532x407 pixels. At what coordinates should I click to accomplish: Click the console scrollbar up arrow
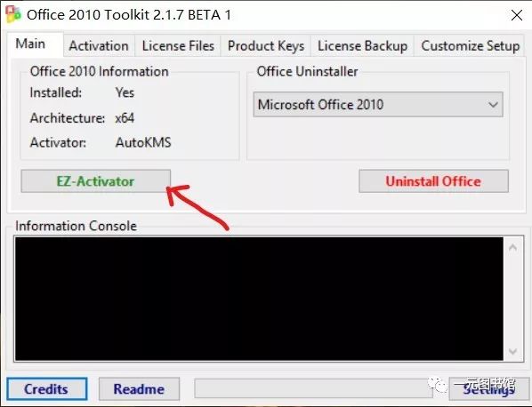tap(513, 247)
